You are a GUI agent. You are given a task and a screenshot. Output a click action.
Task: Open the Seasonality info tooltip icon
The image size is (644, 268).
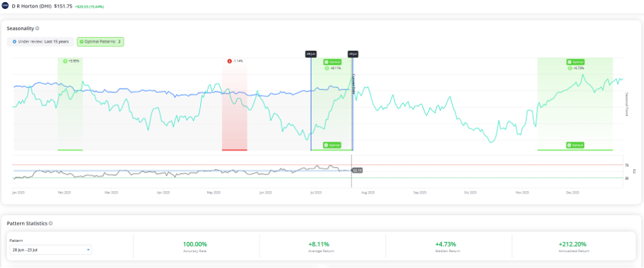pos(37,29)
